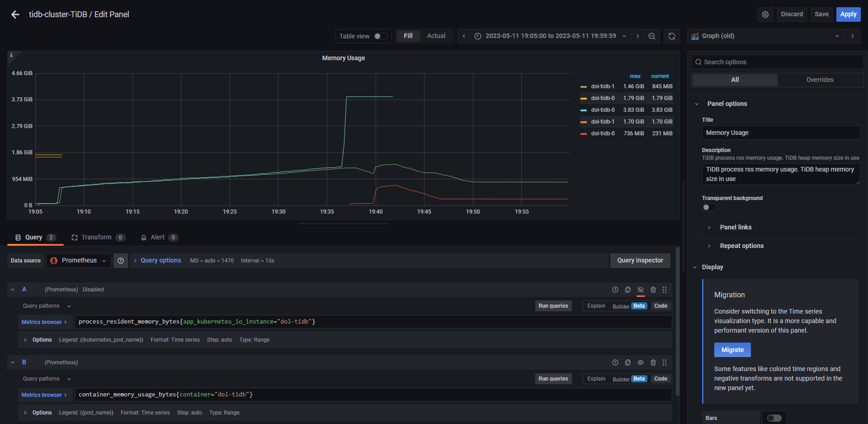Re-enable the hidden query A eye toggle
This screenshot has height=424, width=868.
(640, 290)
